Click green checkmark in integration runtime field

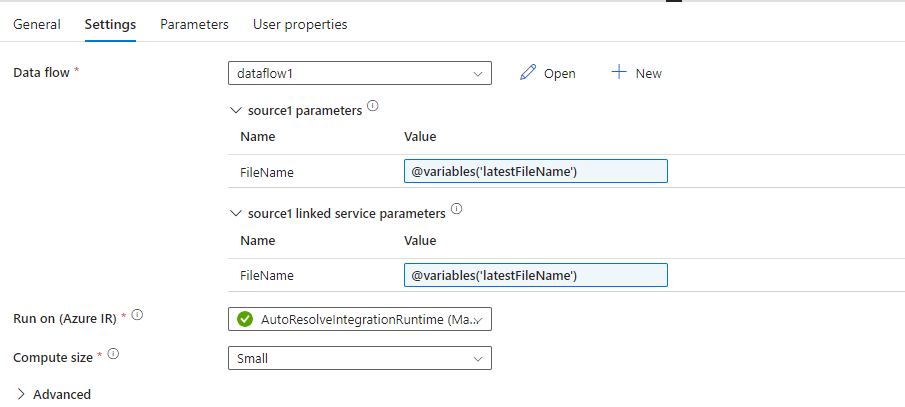(245, 319)
